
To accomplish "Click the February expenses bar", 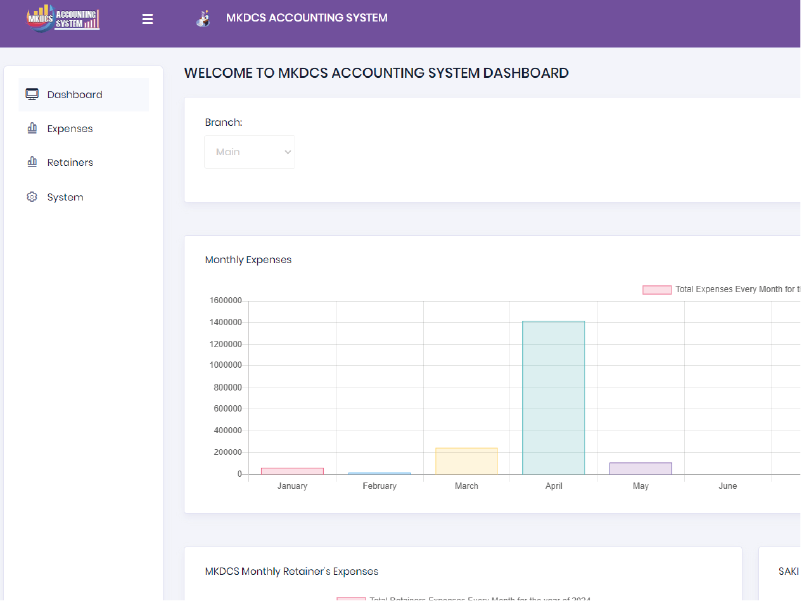I will pos(380,473).
